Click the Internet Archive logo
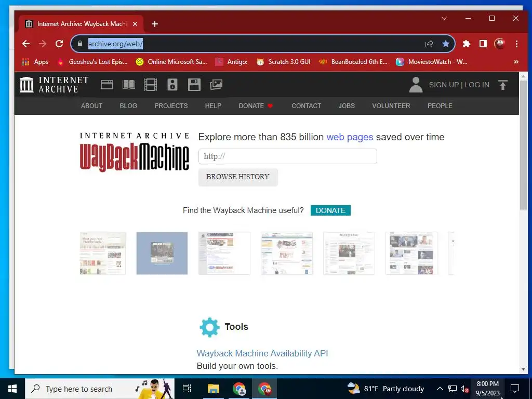The width and height of the screenshot is (532, 399). [54, 85]
